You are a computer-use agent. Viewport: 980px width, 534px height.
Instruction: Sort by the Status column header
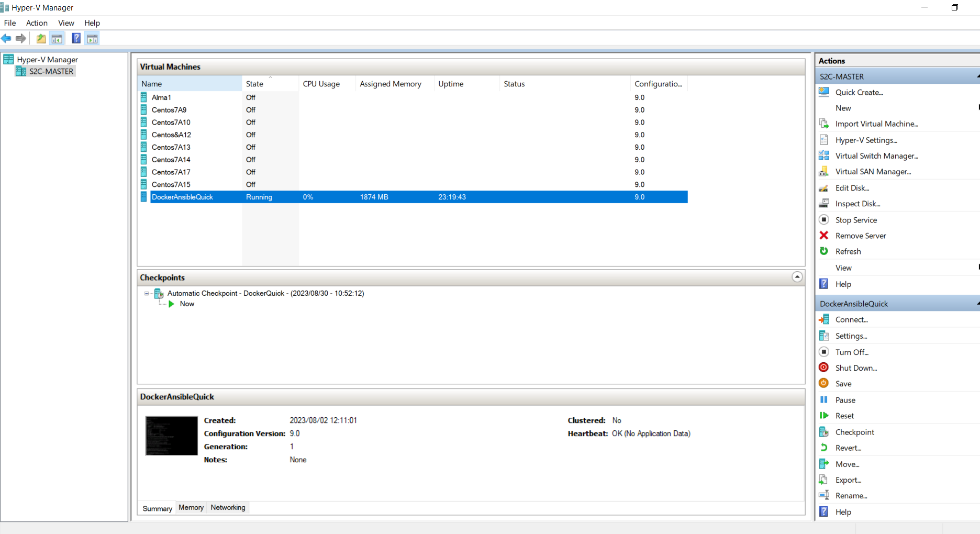point(565,84)
